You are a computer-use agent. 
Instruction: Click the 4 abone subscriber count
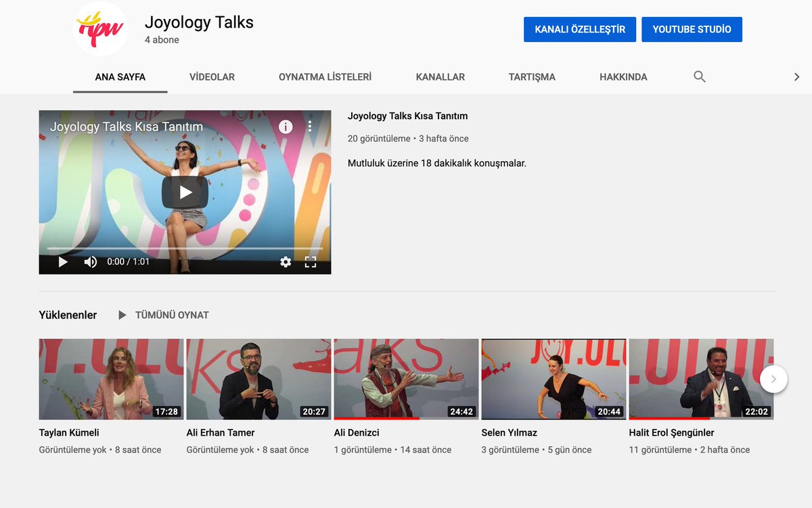tap(162, 40)
